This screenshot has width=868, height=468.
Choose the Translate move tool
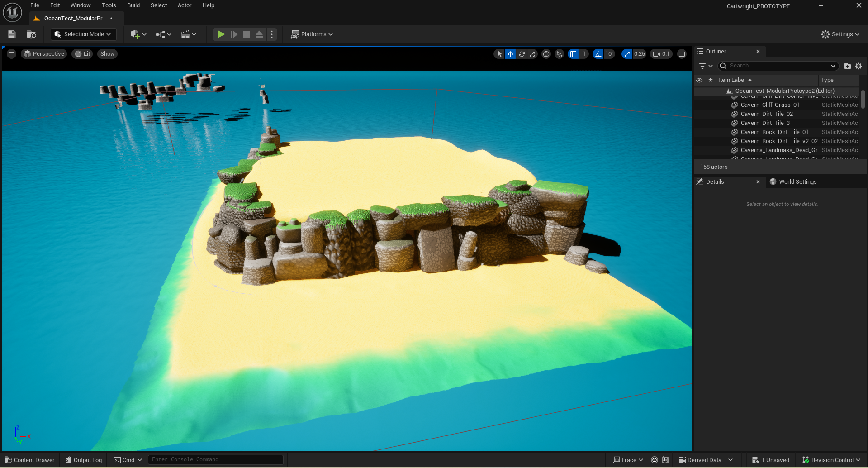[510, 54]
